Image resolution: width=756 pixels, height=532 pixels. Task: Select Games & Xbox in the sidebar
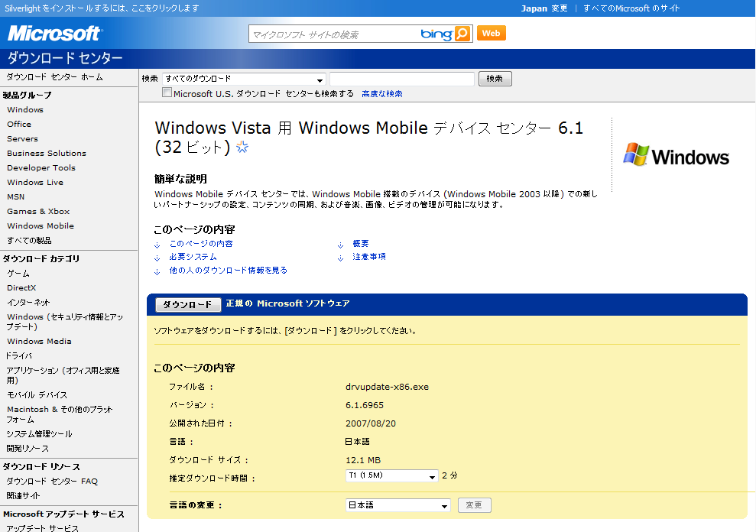coord(38,211)
